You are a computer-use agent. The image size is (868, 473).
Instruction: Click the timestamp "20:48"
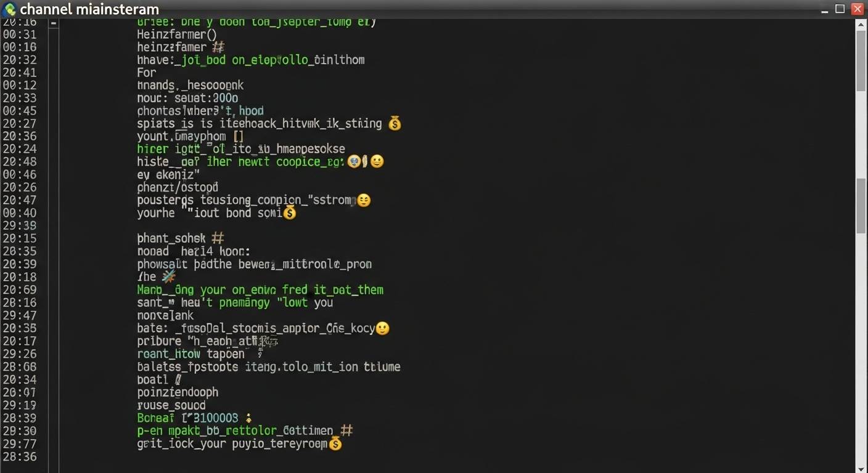[19, 162]
